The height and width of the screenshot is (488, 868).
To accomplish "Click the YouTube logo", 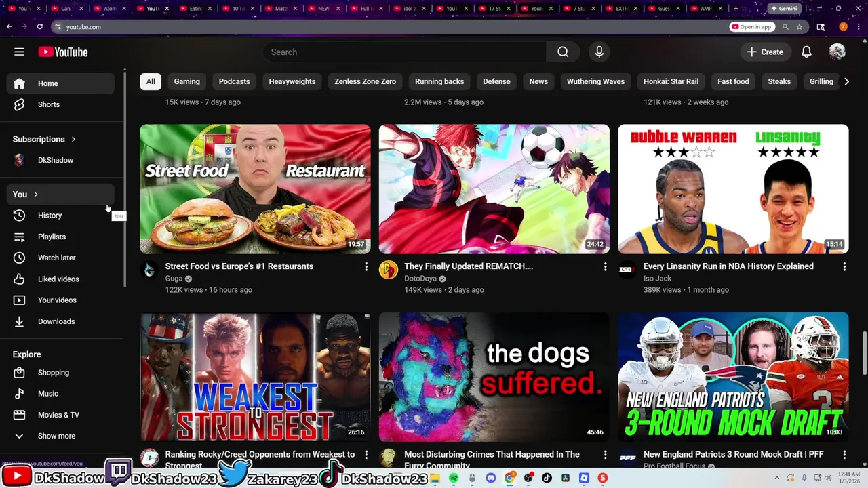I will click(x=63, y=52).
